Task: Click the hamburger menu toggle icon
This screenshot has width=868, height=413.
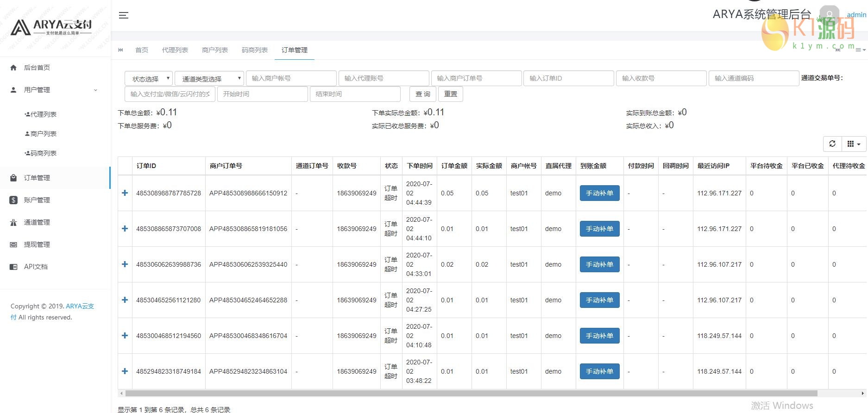Action: click(x=123, y=15)
